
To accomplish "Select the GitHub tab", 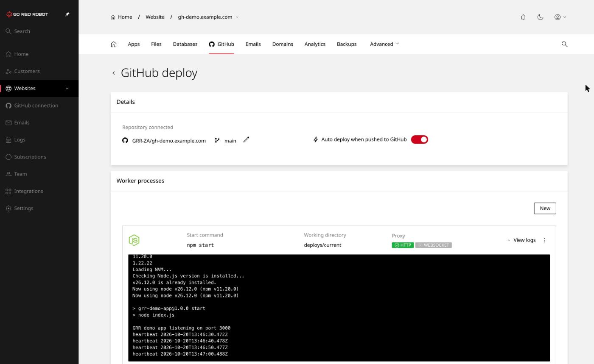I will pos(221,44).
